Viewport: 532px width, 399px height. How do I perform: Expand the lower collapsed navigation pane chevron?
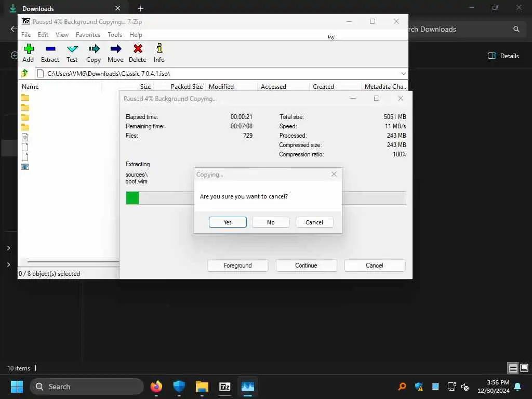click(x=8, y=264)
